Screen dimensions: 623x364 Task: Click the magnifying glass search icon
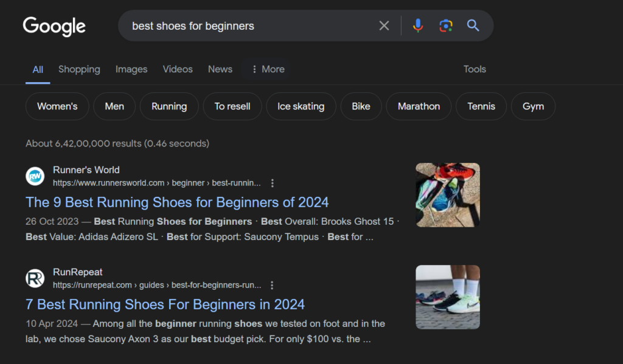coord(473,26)
